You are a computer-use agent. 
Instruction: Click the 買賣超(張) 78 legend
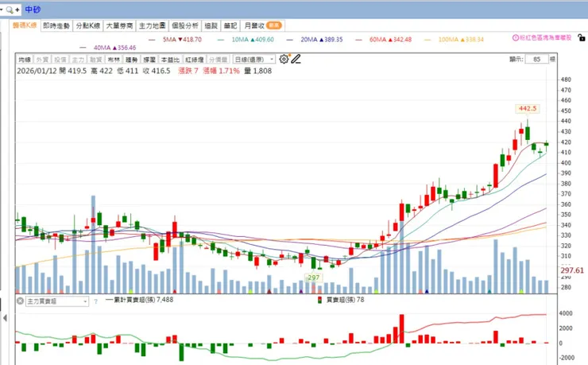[x=341, y=300]
